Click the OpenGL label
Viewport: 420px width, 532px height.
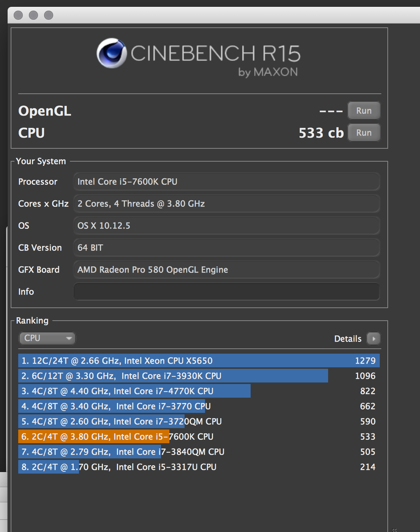[x=45, y=111]
